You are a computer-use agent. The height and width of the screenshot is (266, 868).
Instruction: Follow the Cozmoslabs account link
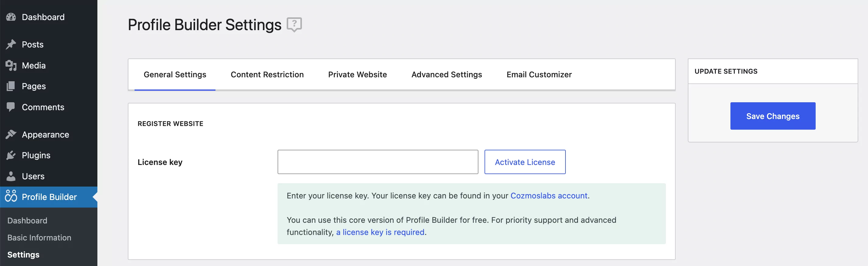(548, 195)
